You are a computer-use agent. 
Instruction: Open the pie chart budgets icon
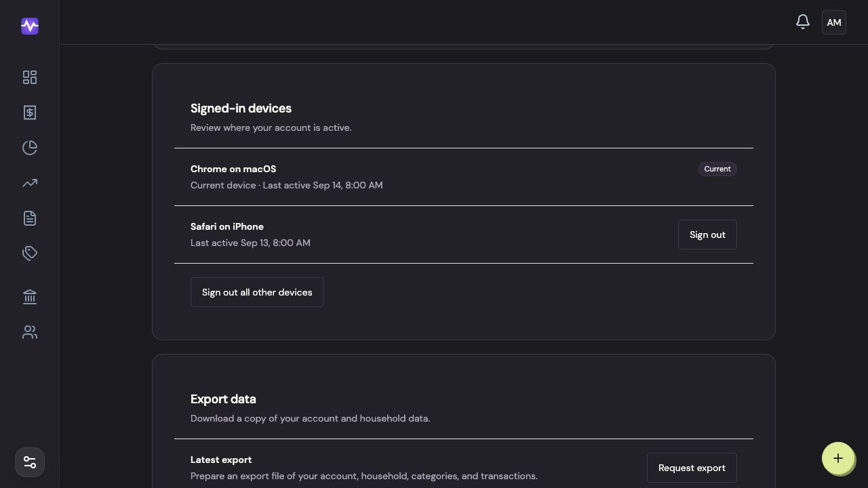pyautogui.click(x=30, y=148)
